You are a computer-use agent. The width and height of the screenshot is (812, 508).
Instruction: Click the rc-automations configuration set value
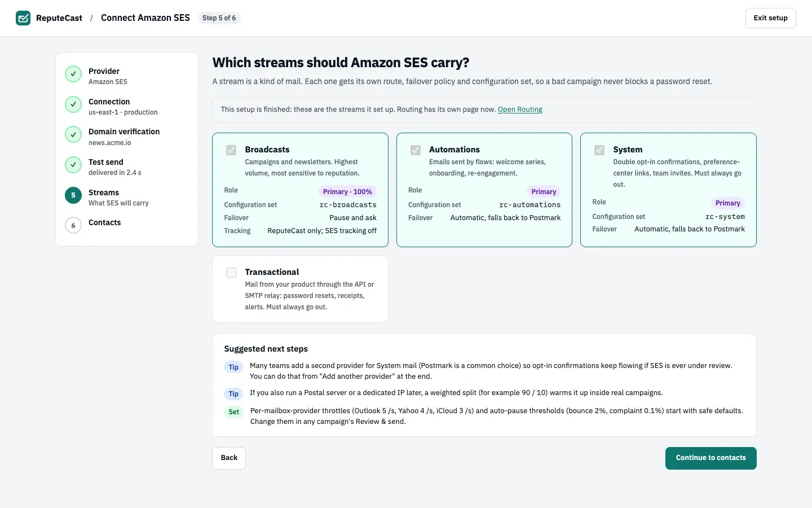coord(530,205)
